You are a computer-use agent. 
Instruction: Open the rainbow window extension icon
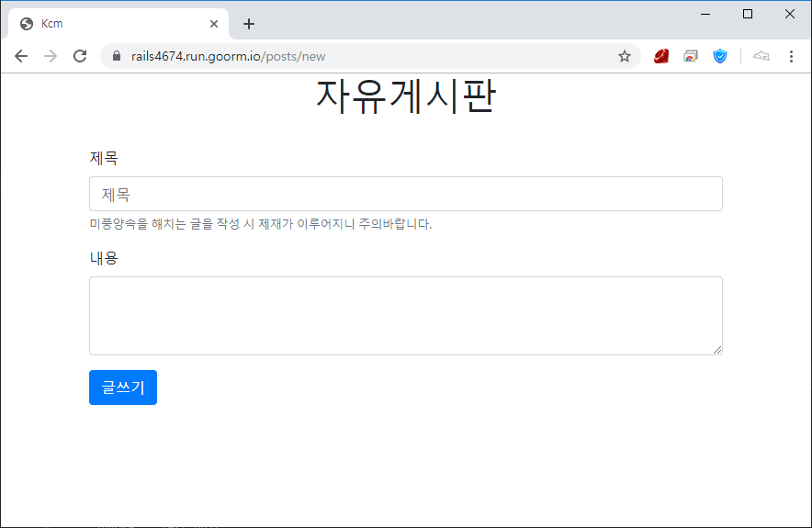[x=691, y=56]
